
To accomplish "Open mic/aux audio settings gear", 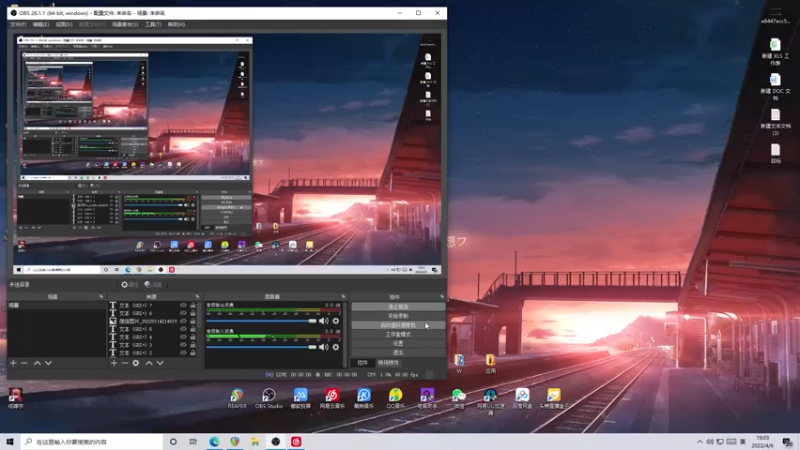I will [336, 347].
